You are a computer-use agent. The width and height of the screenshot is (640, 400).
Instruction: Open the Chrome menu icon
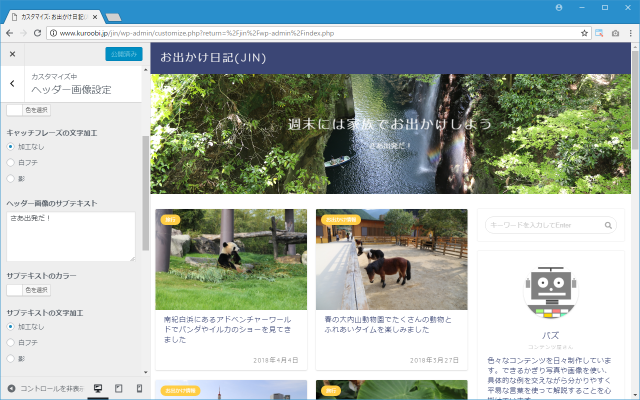(631, 33)
